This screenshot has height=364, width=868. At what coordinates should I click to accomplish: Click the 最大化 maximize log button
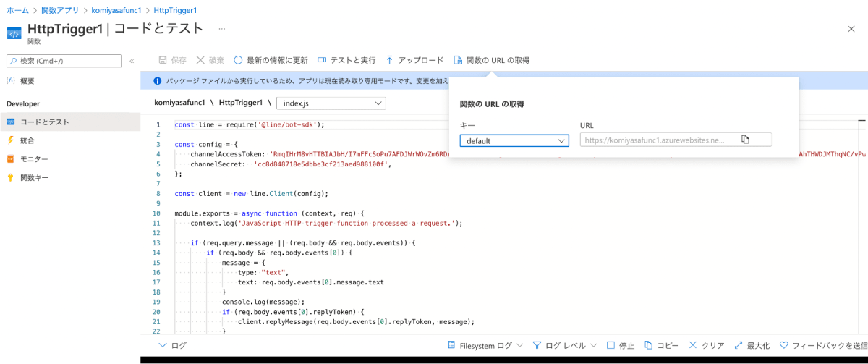(x=752, y=346)
